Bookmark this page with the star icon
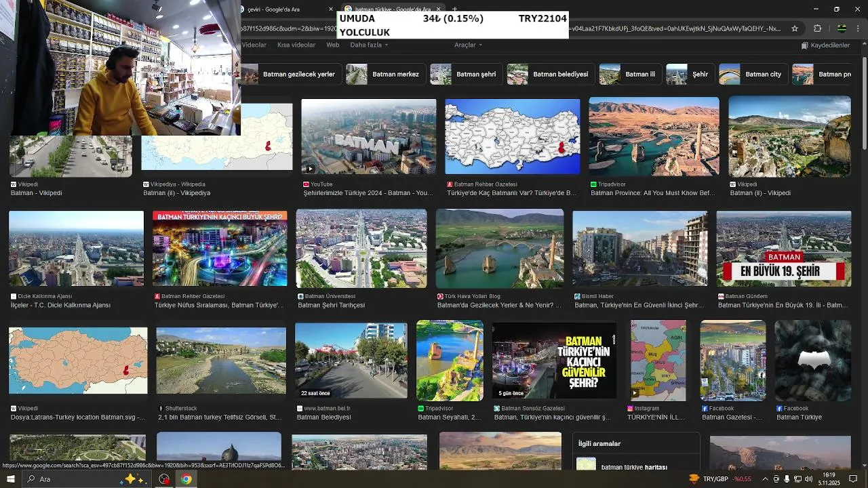Image resolution: width=868 pixels, height=488 pixels. [795, 28]
